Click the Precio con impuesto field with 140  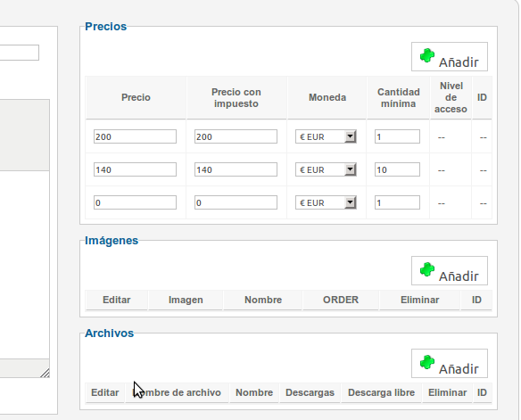(x=236, y=169)
